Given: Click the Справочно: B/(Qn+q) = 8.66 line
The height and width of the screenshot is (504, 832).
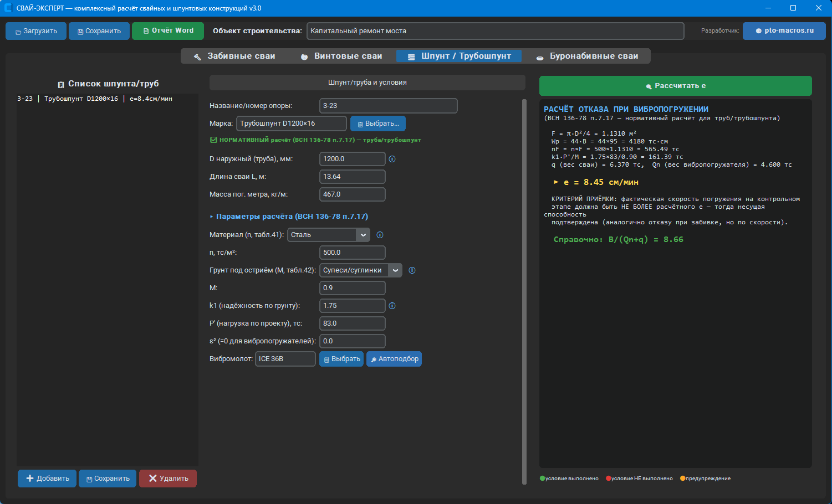Looking at the screenshot, I should (x=619, y=240).
